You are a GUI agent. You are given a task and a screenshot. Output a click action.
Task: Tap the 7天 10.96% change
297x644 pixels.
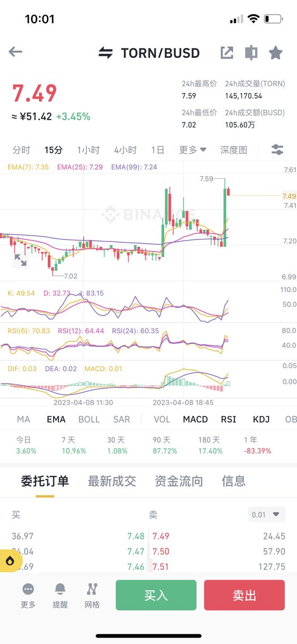(74, 451)
